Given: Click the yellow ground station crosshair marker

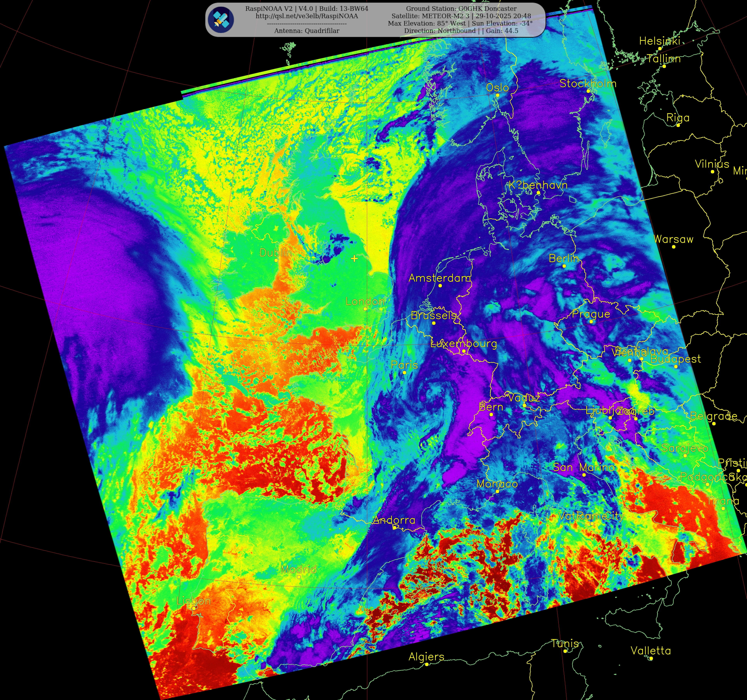Looking at the screenshot, I should pos(354,259).
